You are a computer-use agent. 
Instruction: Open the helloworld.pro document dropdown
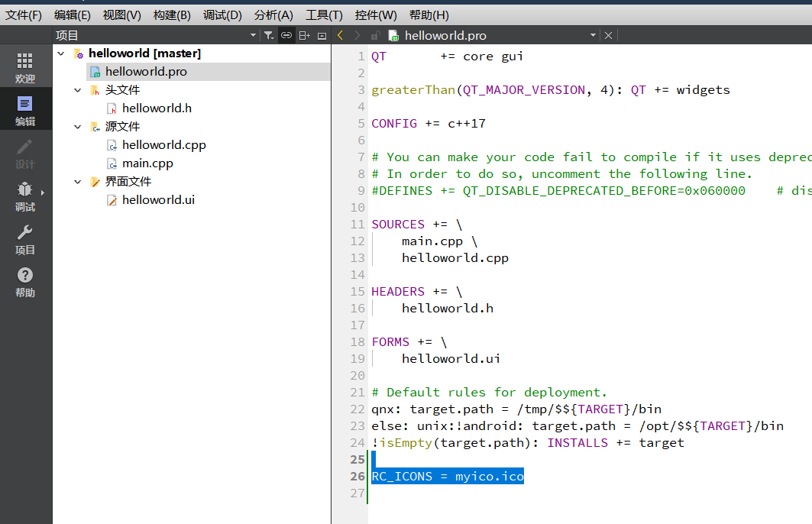(593, 35)
